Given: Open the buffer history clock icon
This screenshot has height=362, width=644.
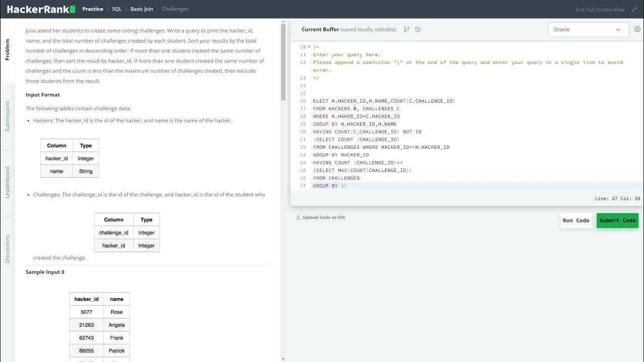Looking at the screenshot, I should tap(418, 30).
